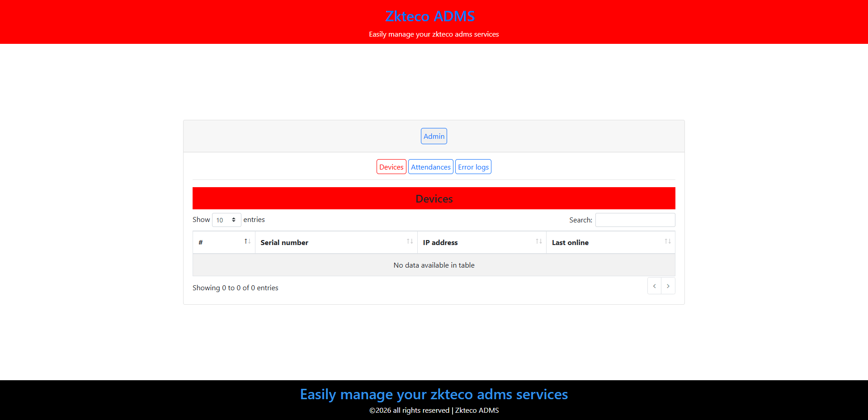Focus the Search input field

tap(635, 220)
